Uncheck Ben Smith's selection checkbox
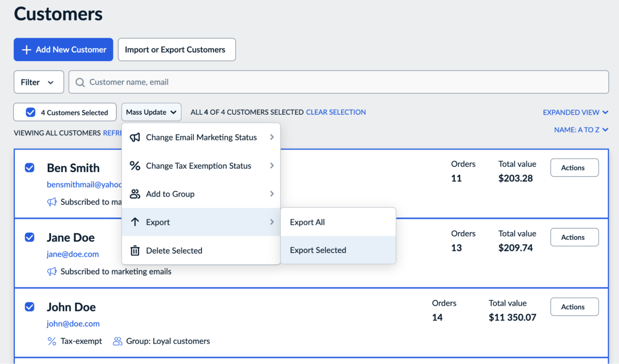This screenshot has width=619, height=364. click(x=29, y=168)
